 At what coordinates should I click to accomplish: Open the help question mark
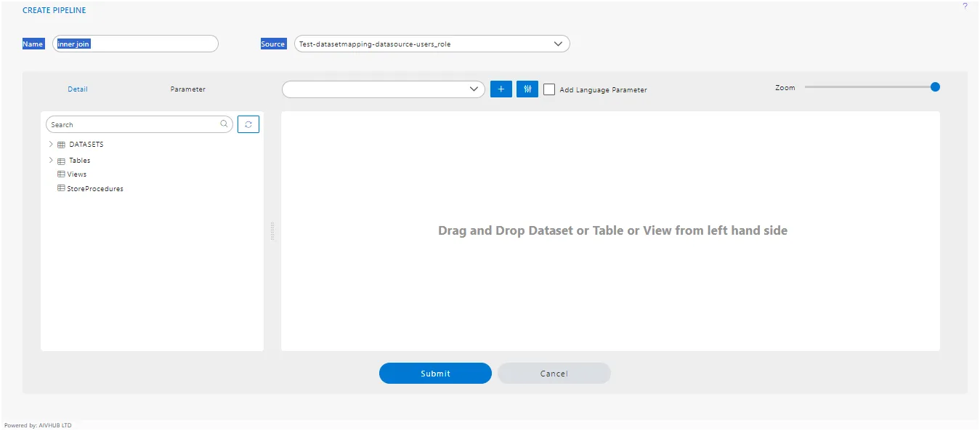[x=965, y=6]
